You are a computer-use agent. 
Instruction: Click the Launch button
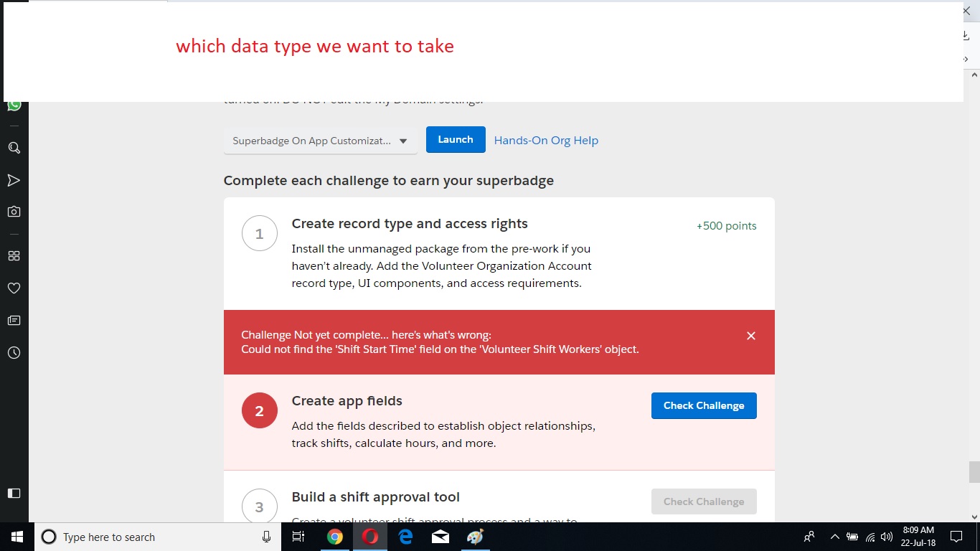(456, 139)
